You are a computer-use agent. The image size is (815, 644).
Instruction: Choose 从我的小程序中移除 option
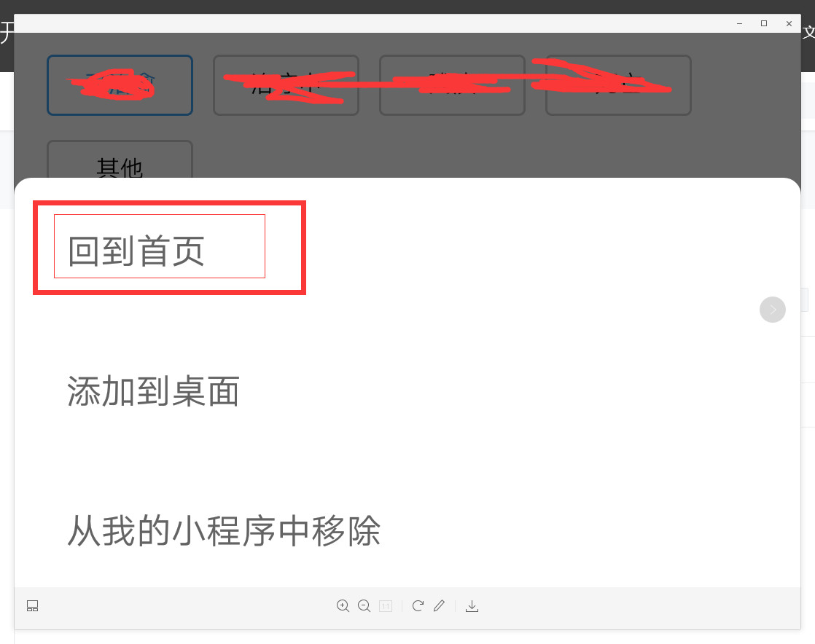pyautogui.click(x=224, y=531)
